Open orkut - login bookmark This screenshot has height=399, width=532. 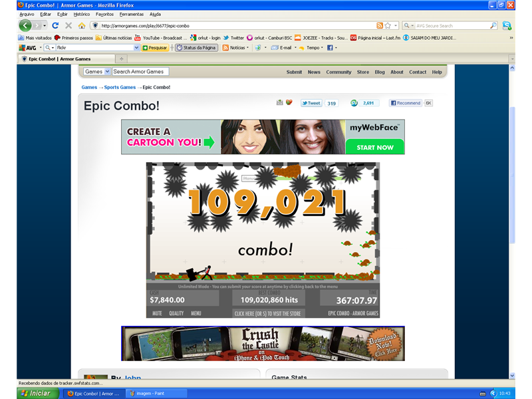click(205, 38)
